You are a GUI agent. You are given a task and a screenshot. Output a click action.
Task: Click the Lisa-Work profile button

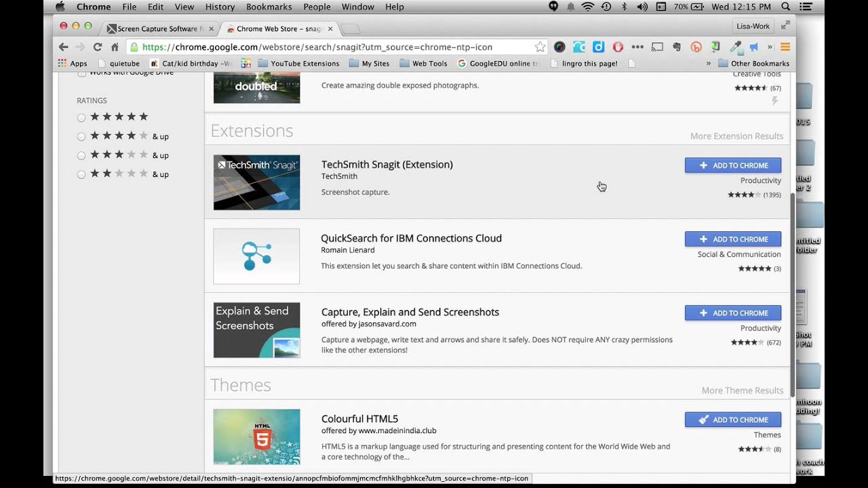click(x=753, y=26)
